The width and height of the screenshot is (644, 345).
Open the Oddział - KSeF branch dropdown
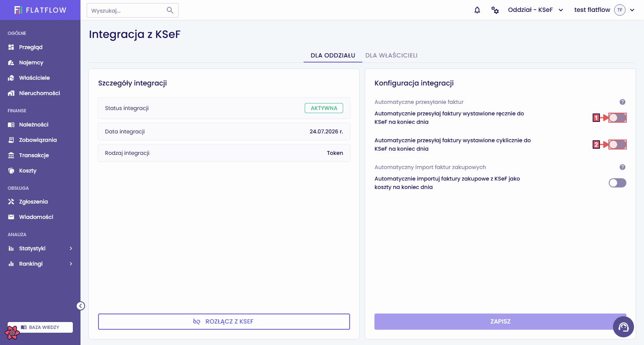click(536, 10)
